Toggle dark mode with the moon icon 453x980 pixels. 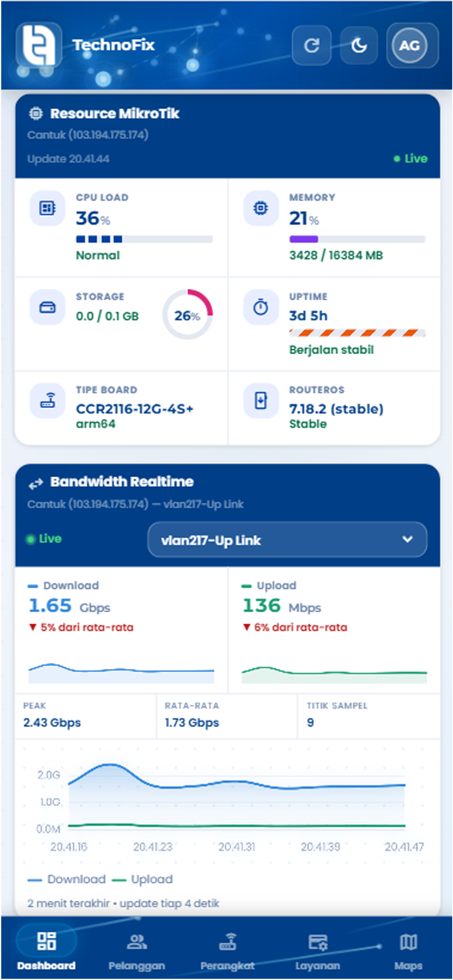click(359, 45)
